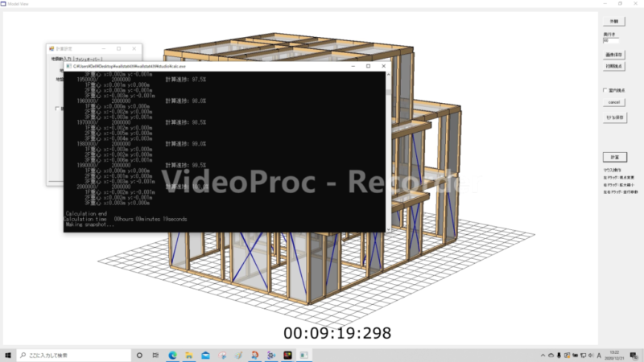This screenshot has height=362, width=644.
Task: Open the VideoProc film-reel taskbar icon
Action: pos(271,355)
